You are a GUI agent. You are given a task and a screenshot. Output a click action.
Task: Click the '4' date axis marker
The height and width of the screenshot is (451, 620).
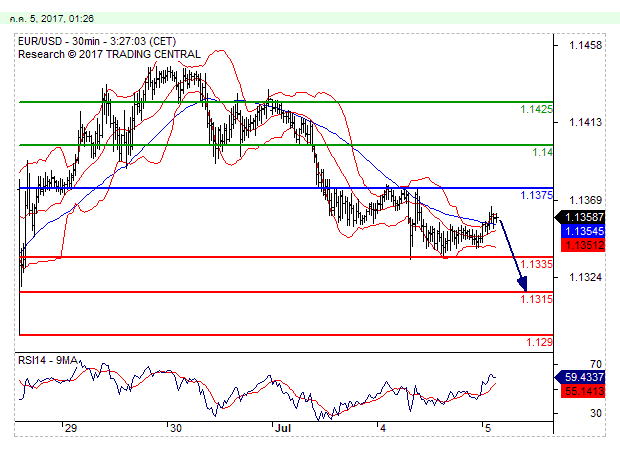[383, 428]
